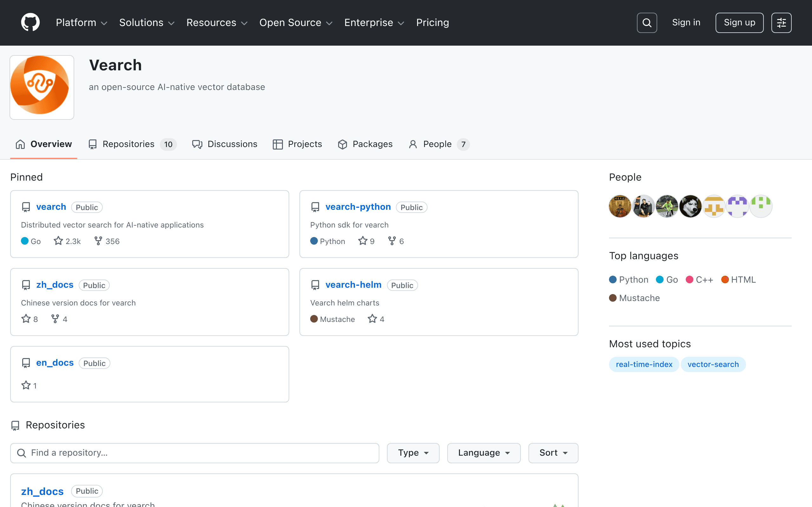Expand the Sort dropdown
The width and height of the screenshot is (812, 507).
pyautogui.click(x=553, y=453)
